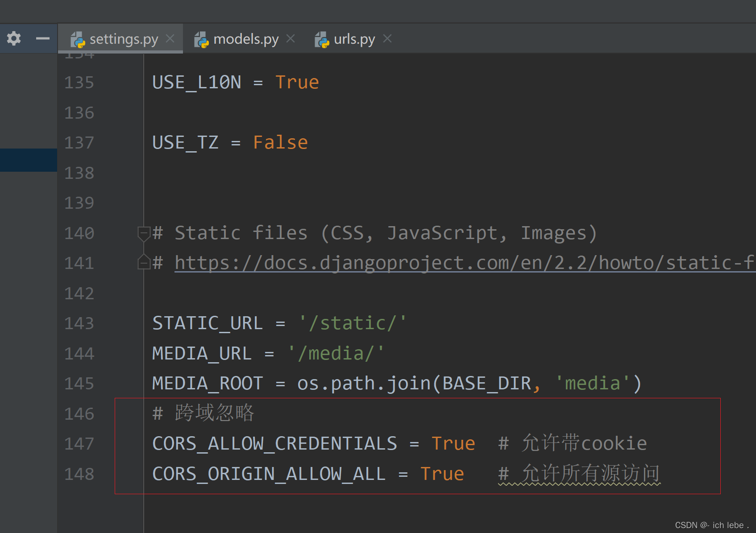Image resolution: width=756 pixels, height=533 pixels.
Task: Place cursor on CORS_ORIGIN_ALLOW_ALL
Action: (269, 474)
